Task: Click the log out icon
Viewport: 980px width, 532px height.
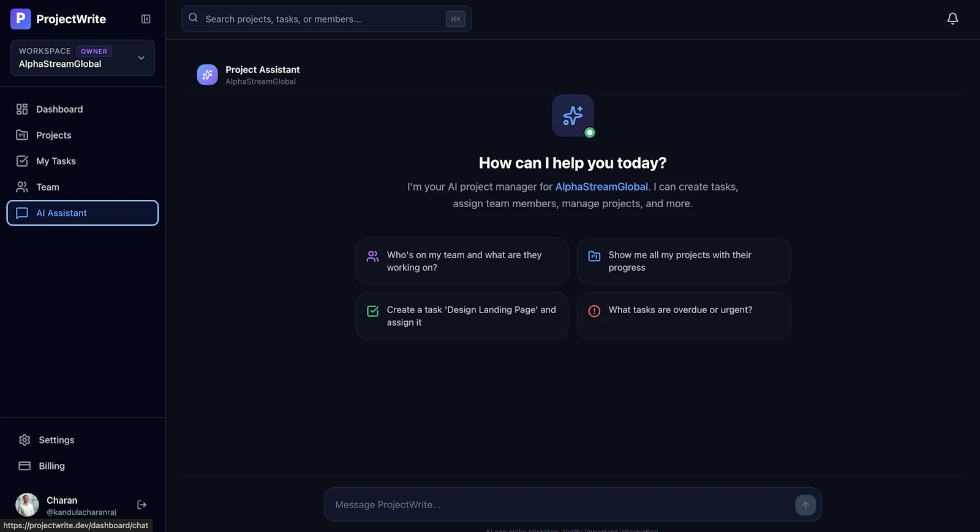Action: [142, 504]
